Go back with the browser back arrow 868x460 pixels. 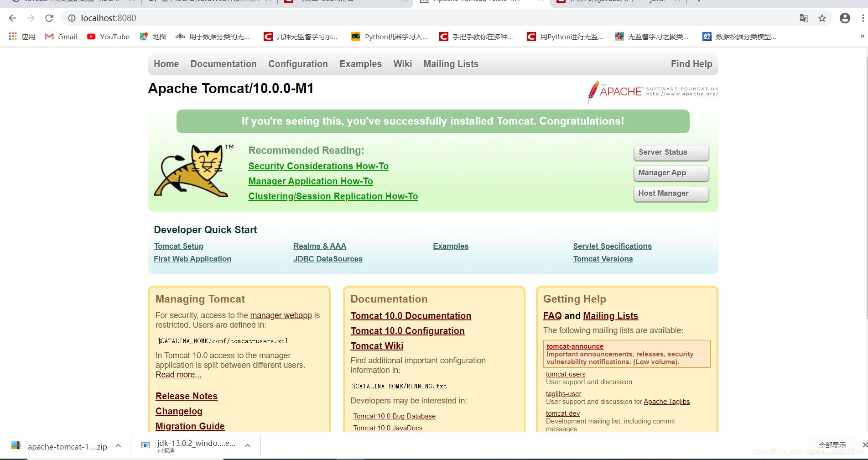[x=12, y=18]
